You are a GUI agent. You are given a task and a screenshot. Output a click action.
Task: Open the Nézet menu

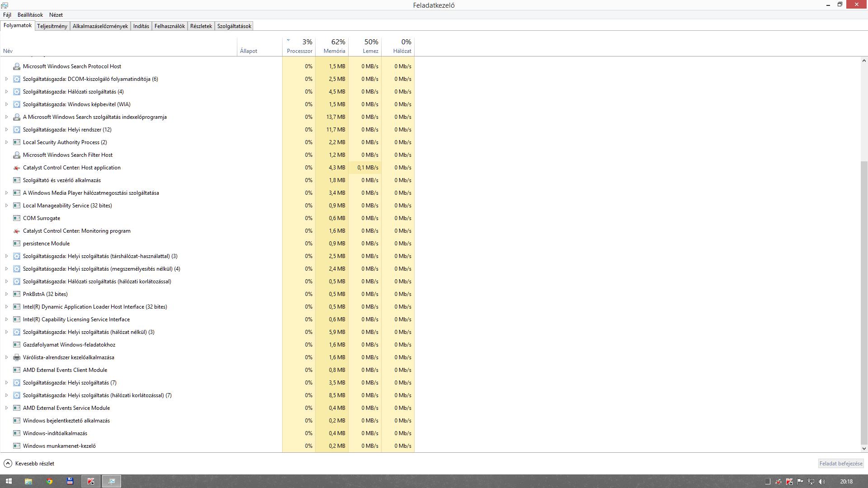(x=56, y=15)
